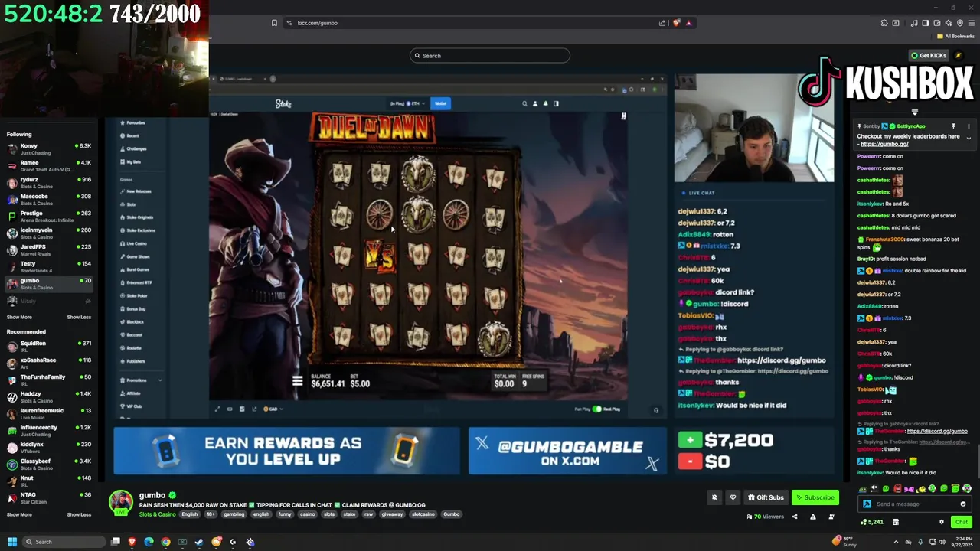This screenshot has width=980, height=551.
Task: Open Brave VPN shield icon
Action: coord(960,23)
